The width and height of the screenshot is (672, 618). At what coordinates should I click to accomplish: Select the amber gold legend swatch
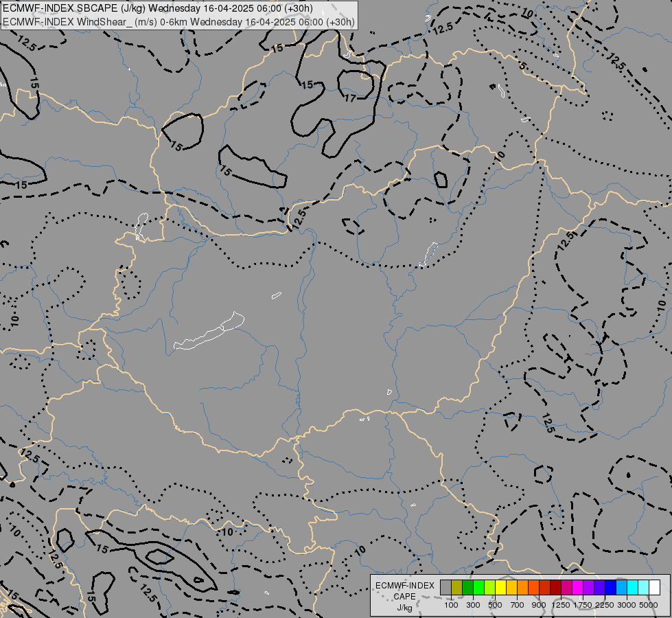click(x=511, y=587)
